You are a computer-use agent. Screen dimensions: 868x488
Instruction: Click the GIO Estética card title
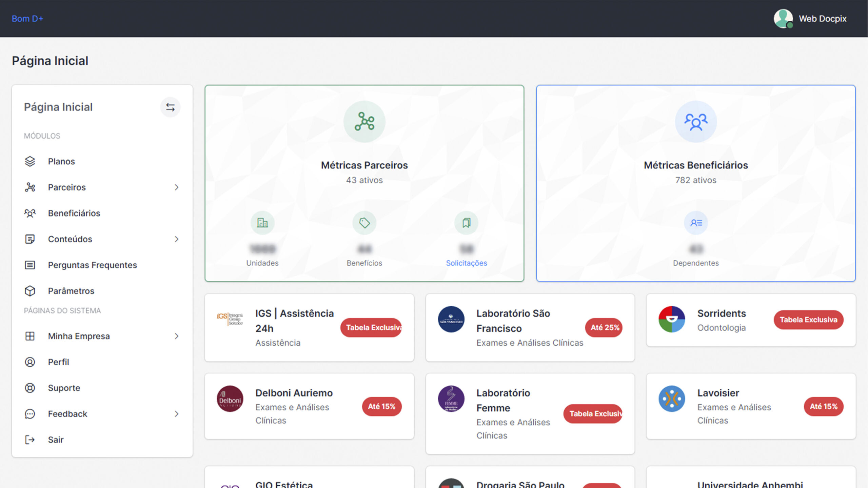284,484
